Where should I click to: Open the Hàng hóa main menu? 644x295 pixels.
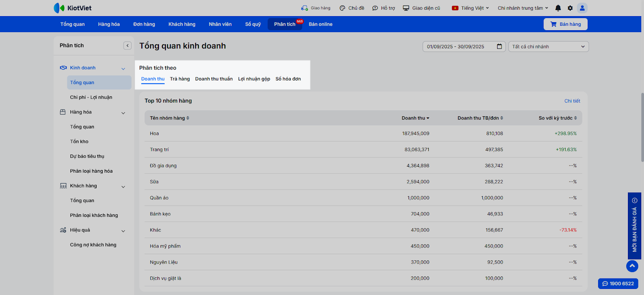point(109,24)
